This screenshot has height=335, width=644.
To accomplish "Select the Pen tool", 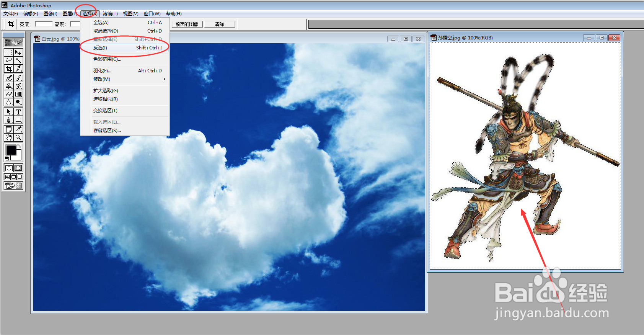I will pyautogui.click(x=9, y=120).
